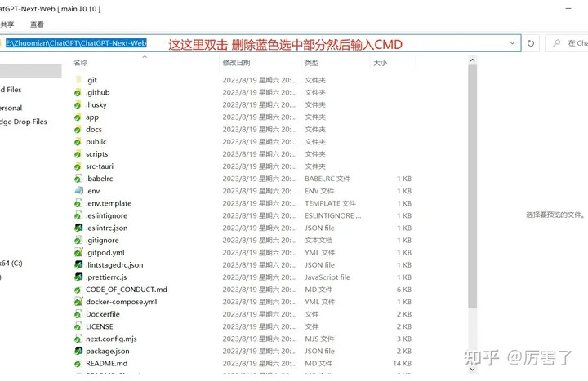Click the .prettierrc.js file icon
Screen dimensions: 588x381
pyautogui.click(x=78, y=277)
